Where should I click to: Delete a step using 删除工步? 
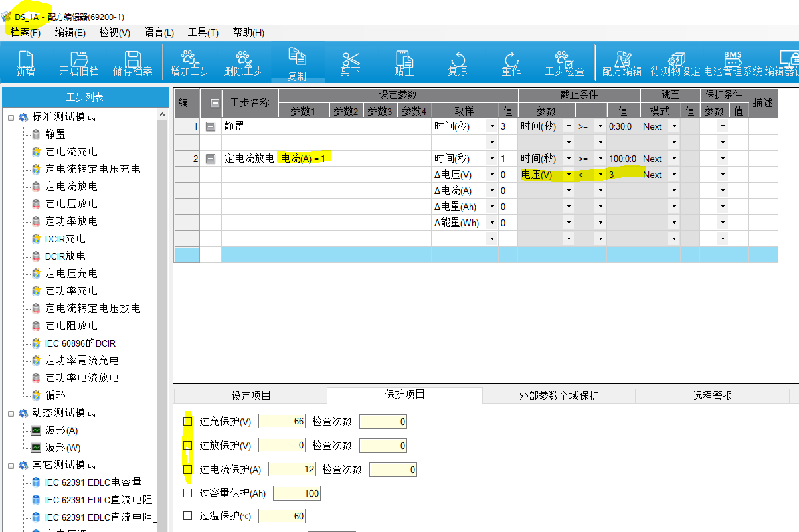coord(244,63)
